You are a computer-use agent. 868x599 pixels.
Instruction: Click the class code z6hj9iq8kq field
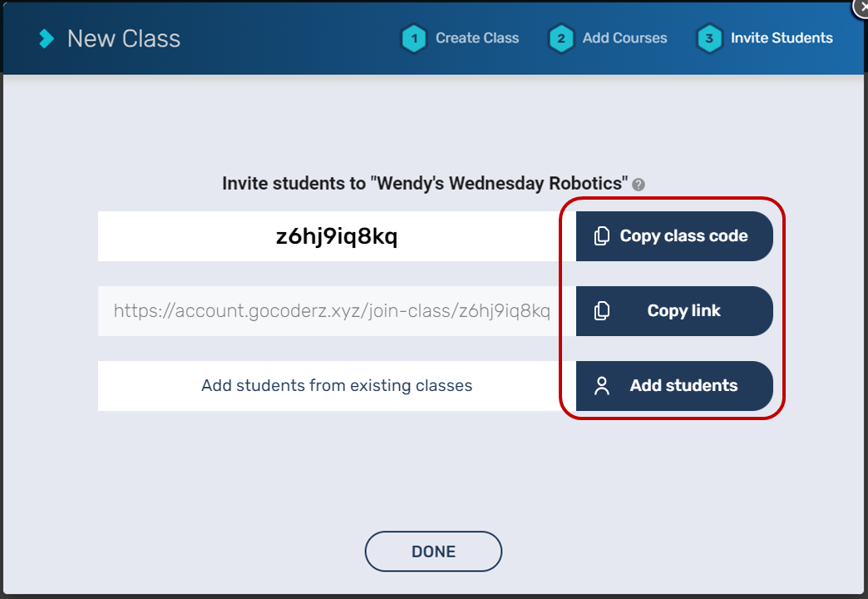click(x=336, y=236)
